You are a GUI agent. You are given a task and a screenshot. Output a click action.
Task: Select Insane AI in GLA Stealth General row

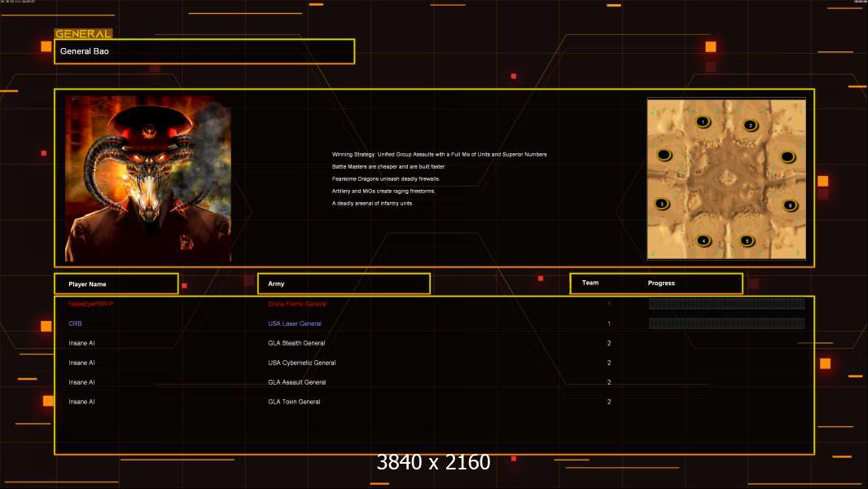[x=81, y=343]
